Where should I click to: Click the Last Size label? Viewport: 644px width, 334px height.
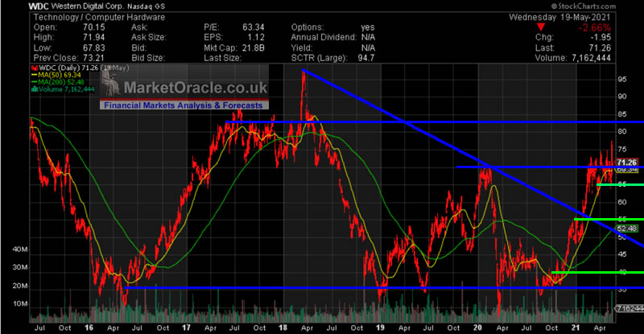222,58
